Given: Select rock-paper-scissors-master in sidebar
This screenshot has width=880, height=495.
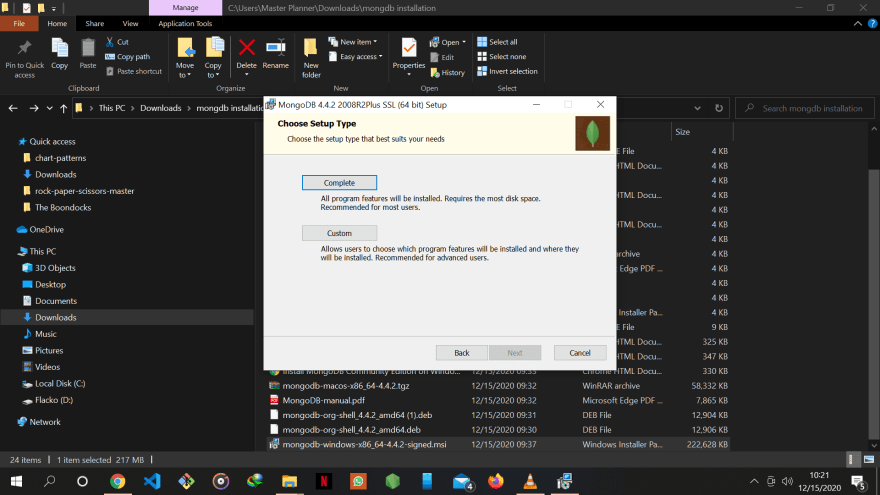Looking at the screenshot, I should click(84, 191).
